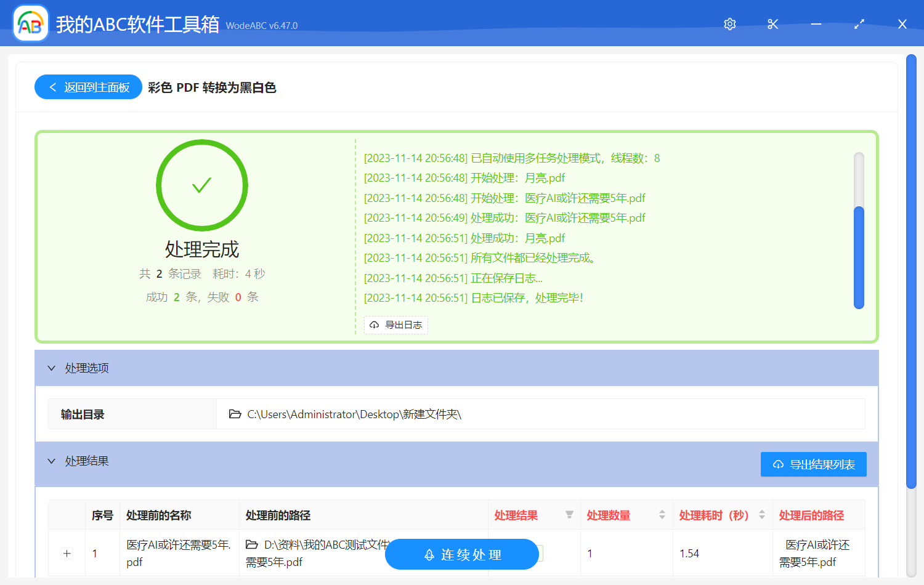Screen dimensions: 924x585
Task: Toggle sort on 处理耗时（秒）column
Action: [x=762, y=515]
